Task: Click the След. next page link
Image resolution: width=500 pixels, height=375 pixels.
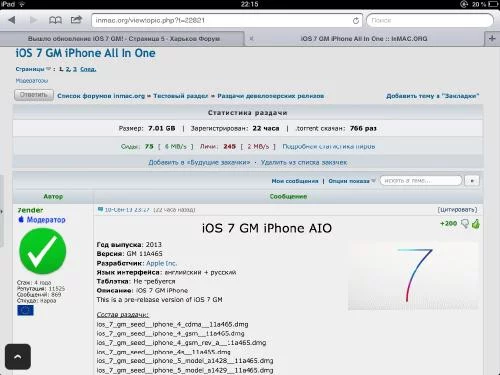Action: pos(88,69)
